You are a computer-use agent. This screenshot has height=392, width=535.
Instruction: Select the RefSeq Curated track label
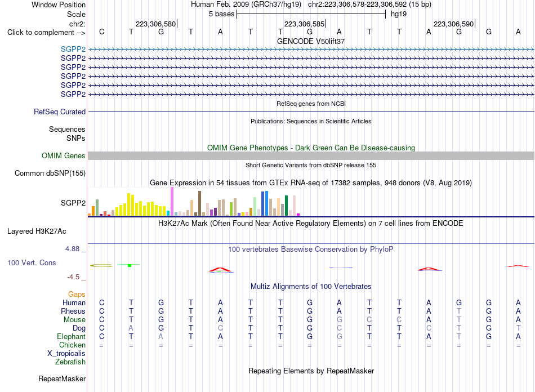60,112
